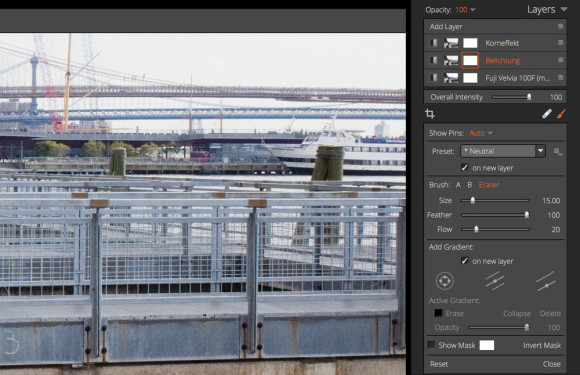Add a radial gradient with circle icon
Viewport: 580px width, 375px height.
(x=445, y=281)
